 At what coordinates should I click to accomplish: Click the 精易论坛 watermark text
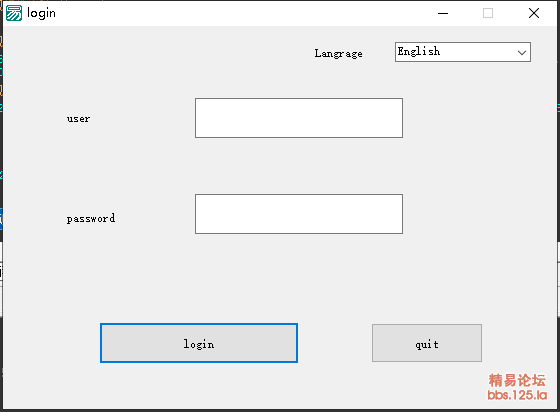[x=517, y=380]
